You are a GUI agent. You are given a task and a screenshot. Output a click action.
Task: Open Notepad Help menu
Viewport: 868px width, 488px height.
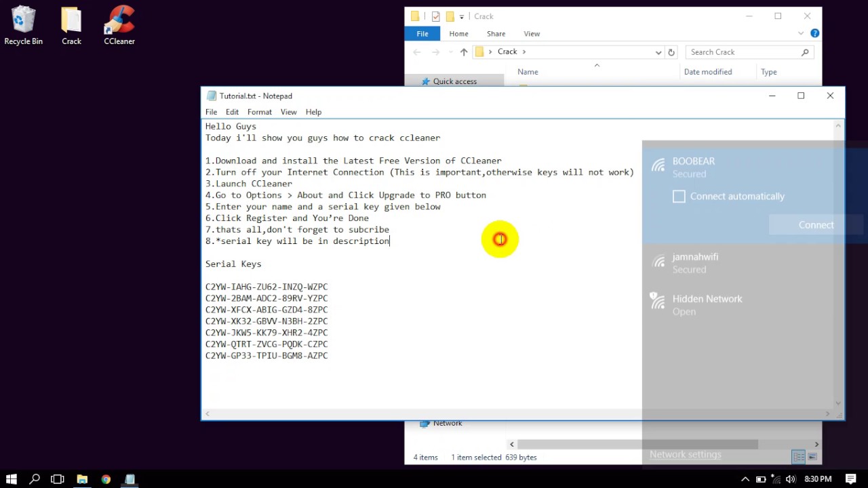point(313,112)
